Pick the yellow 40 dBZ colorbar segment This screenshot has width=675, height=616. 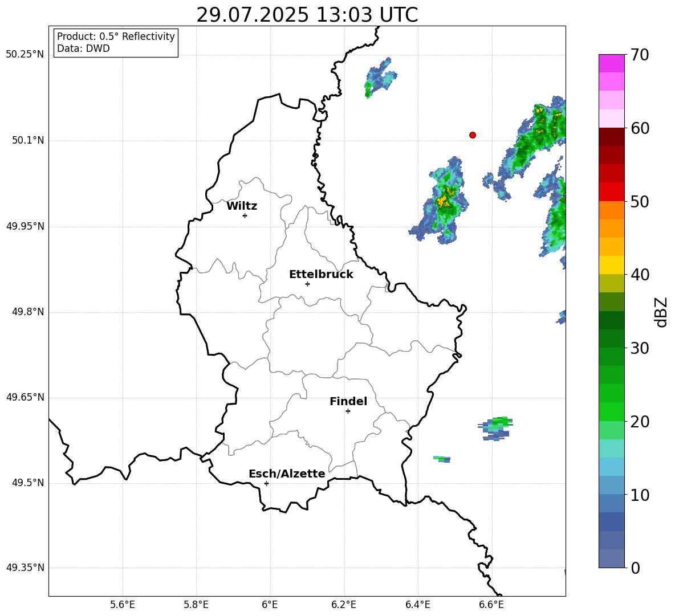pos(612,265)
